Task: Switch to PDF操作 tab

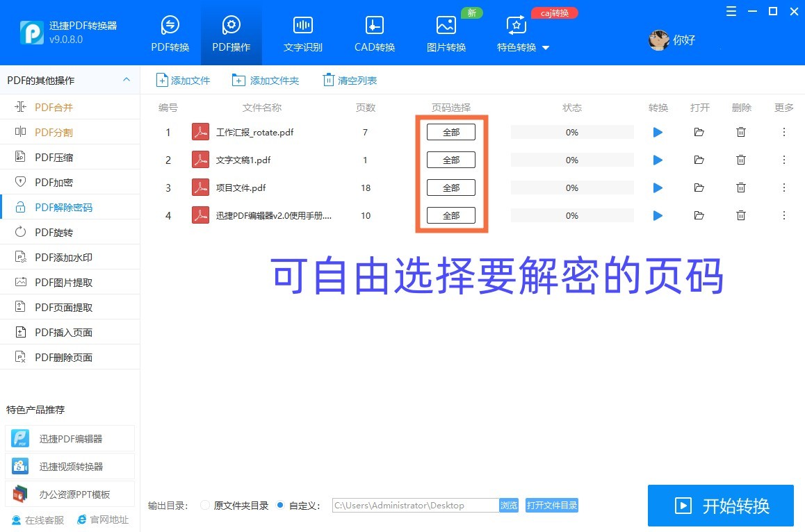Action: pos(231,34)
